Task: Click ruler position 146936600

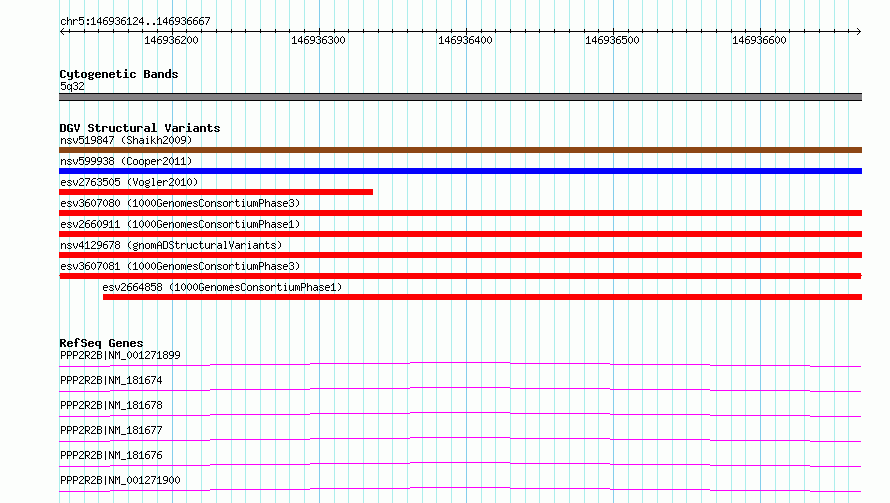Action: click(x=759, y=40)
